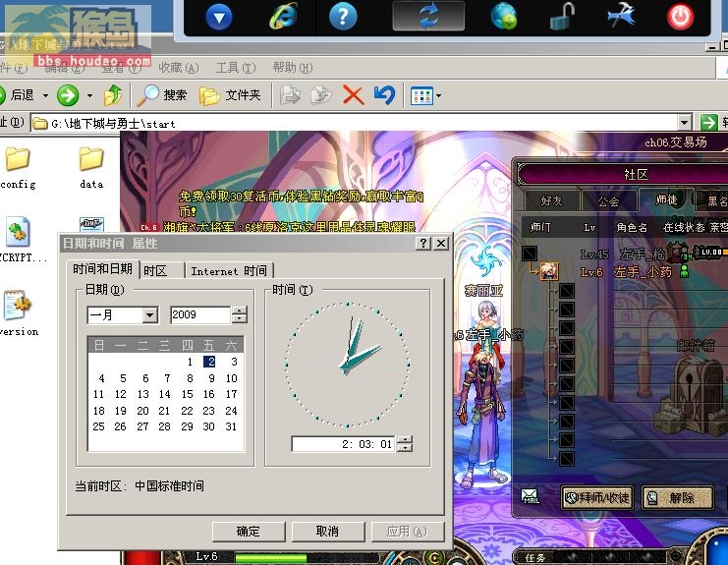Click the folder Up one level icon

tap(113, 95)
